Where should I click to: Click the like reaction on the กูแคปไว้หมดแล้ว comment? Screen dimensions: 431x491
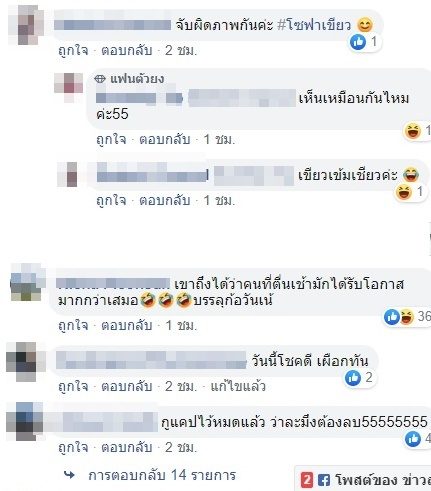point(413,439)
